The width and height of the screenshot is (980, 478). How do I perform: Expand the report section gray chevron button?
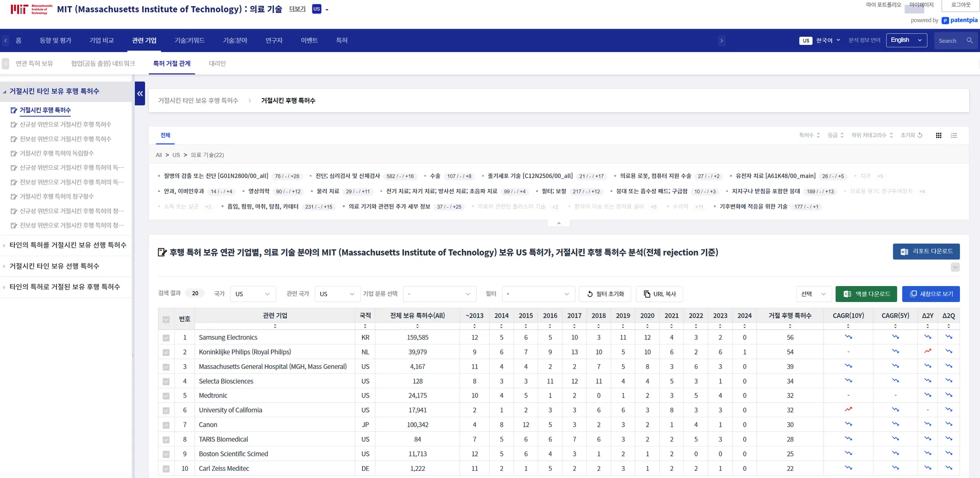tap(955, 267)
